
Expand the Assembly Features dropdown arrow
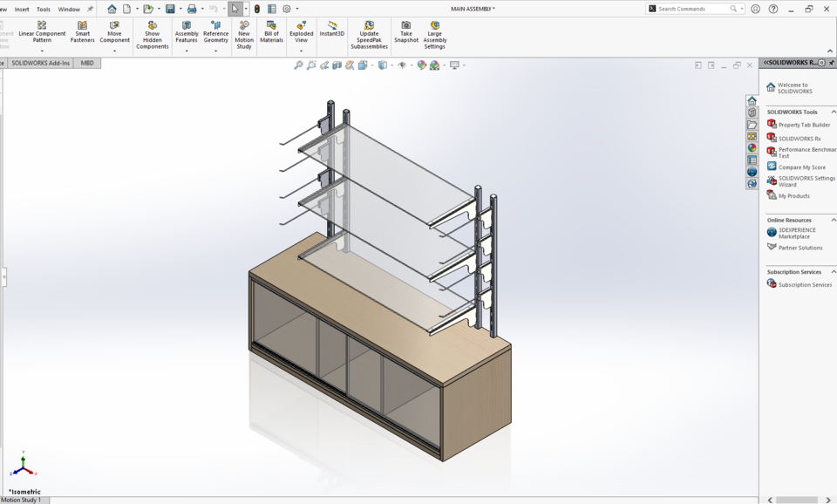coord(187,51)
